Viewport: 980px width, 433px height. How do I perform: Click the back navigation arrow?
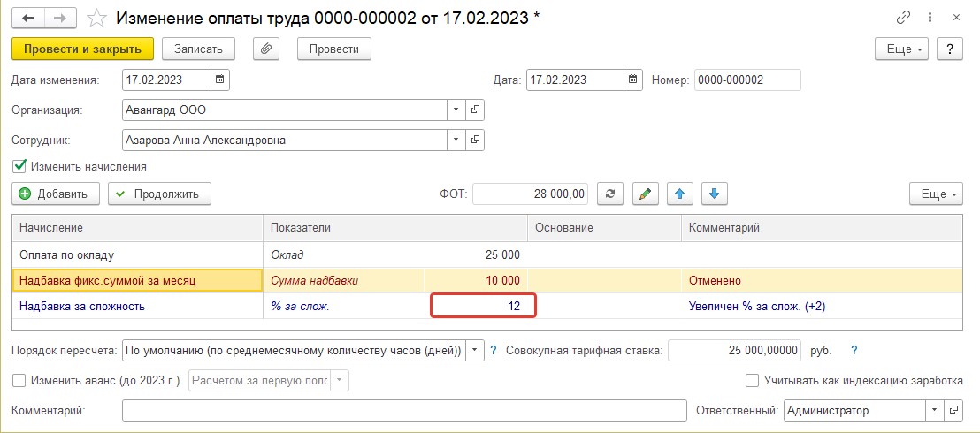pos(27,19)
